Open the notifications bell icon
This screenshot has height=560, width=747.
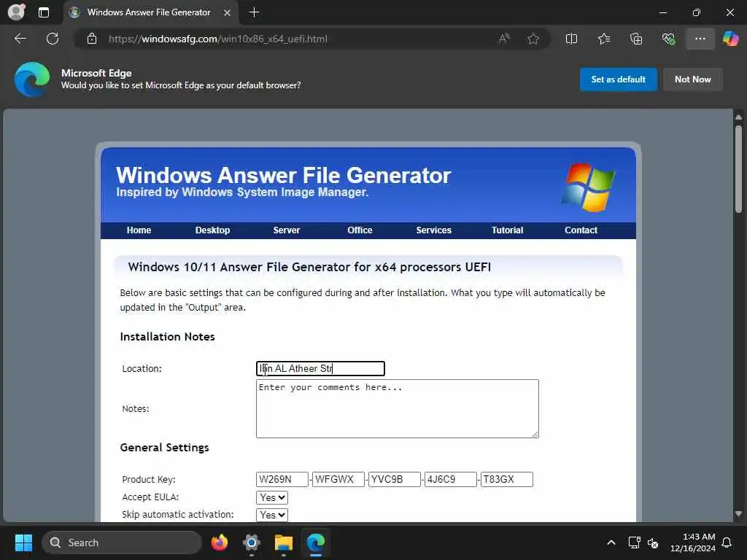(727, 542)
